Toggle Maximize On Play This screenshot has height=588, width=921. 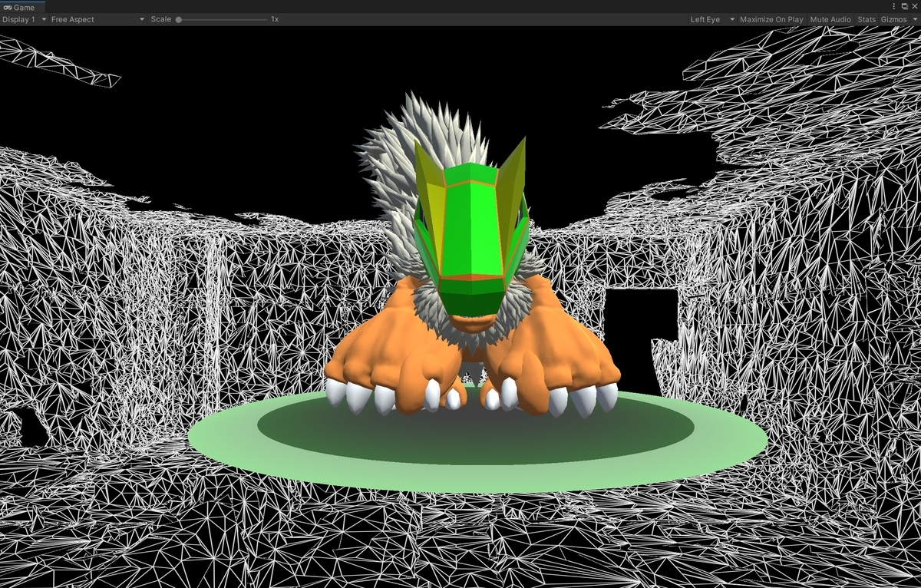click(771, 19)
